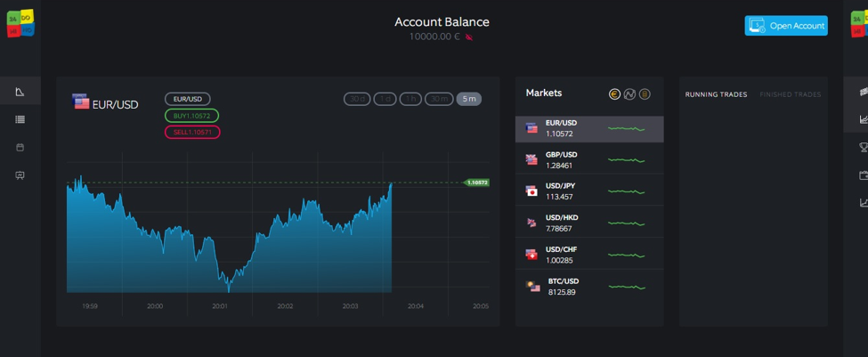This screenshot has height=357, width=868.
Task: Switch chart timeframe to 1 h
Action: (x=410, y=99)
